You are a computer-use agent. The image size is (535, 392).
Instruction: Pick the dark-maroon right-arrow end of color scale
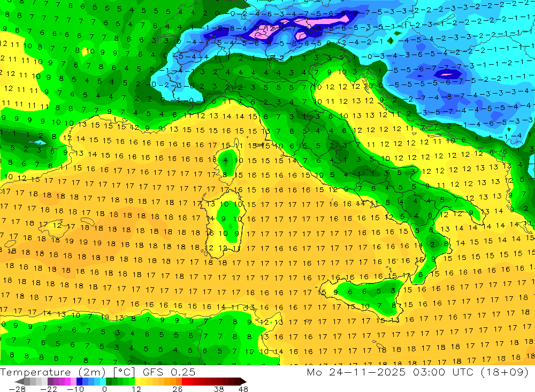tap(243, 382)
